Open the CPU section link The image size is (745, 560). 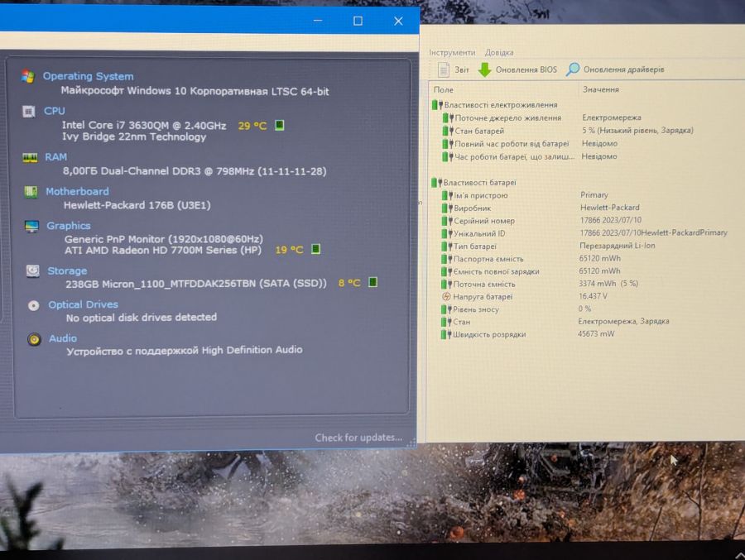tap(55, 111)
